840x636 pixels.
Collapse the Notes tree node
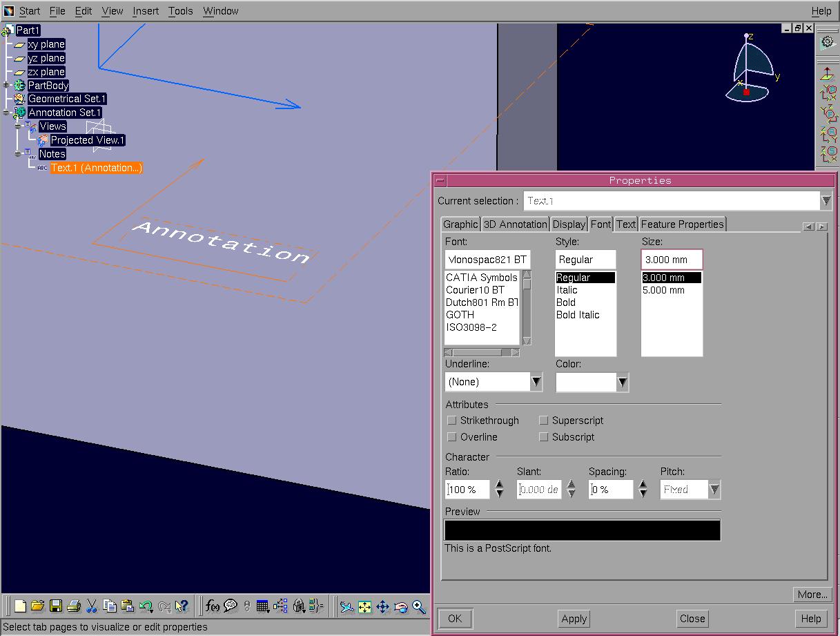pos(19,154)
